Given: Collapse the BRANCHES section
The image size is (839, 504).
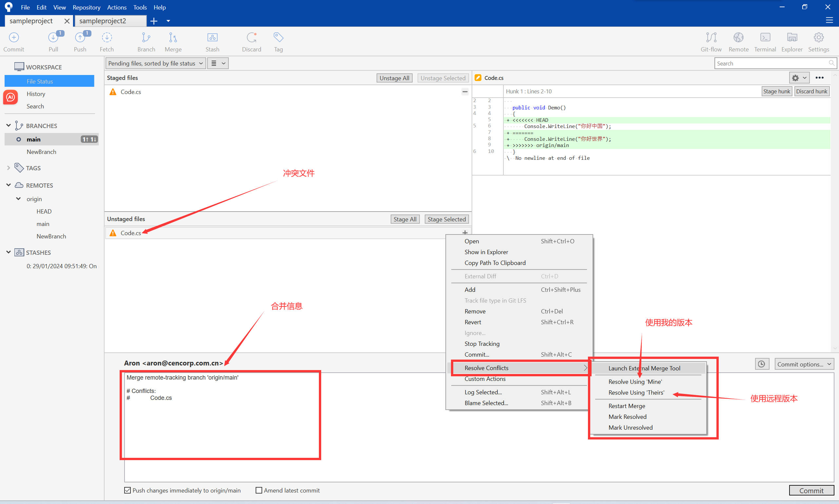Looking at the screenshot, I should click(x=8, y=125).
